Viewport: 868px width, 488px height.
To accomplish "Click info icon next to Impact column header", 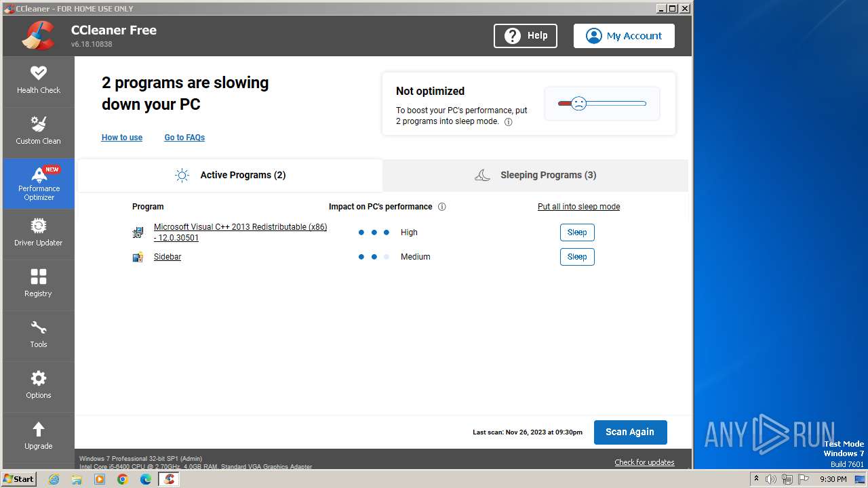I will [442, 207].
